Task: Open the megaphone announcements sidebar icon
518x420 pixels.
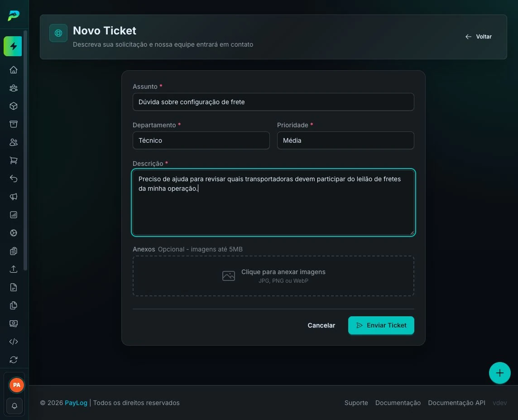Action: tap(14, 197)
